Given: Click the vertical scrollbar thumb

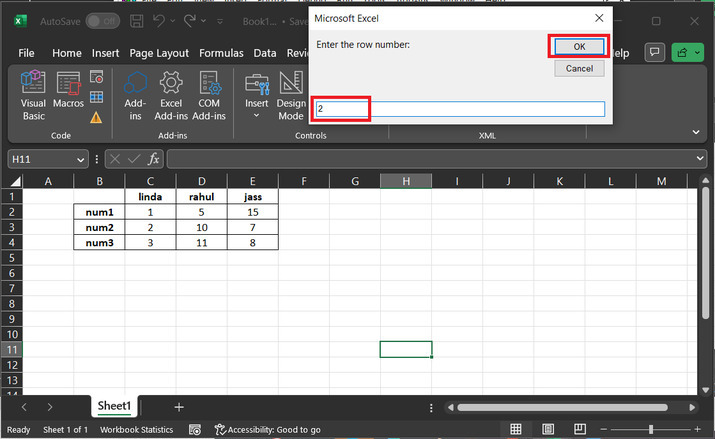Looking at the screenshot, I should point(705,253).
